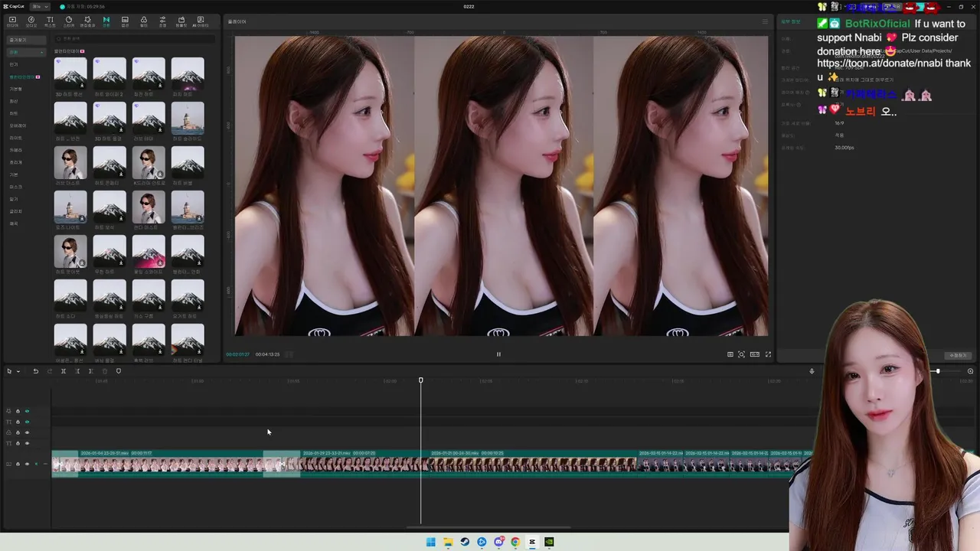
Task: Toggle eye visibility on the main video track
Action: [27, 464]
